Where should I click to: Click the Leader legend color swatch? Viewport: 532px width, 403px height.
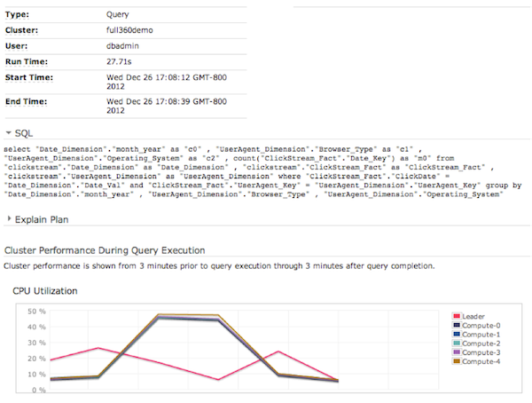tap(457, 316)
